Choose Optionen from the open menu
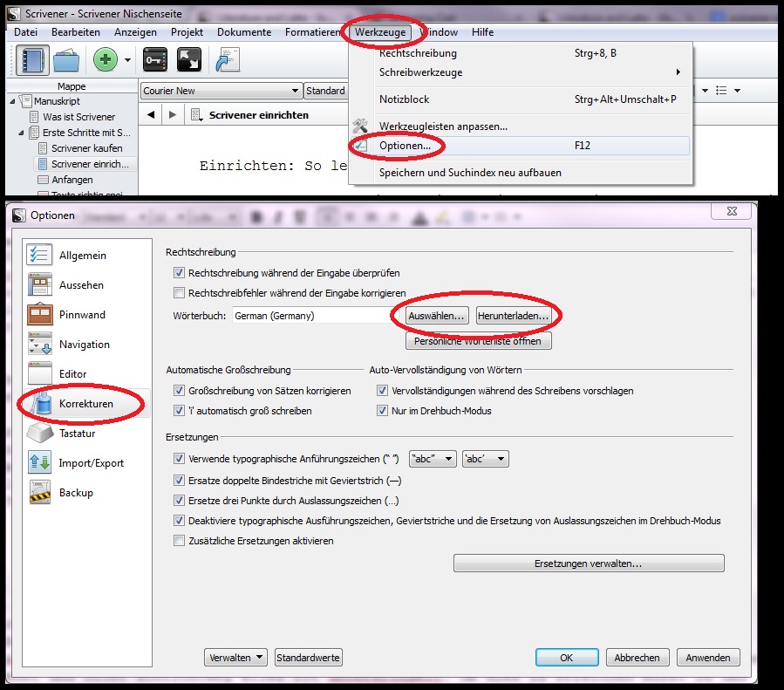 point(406,145)
